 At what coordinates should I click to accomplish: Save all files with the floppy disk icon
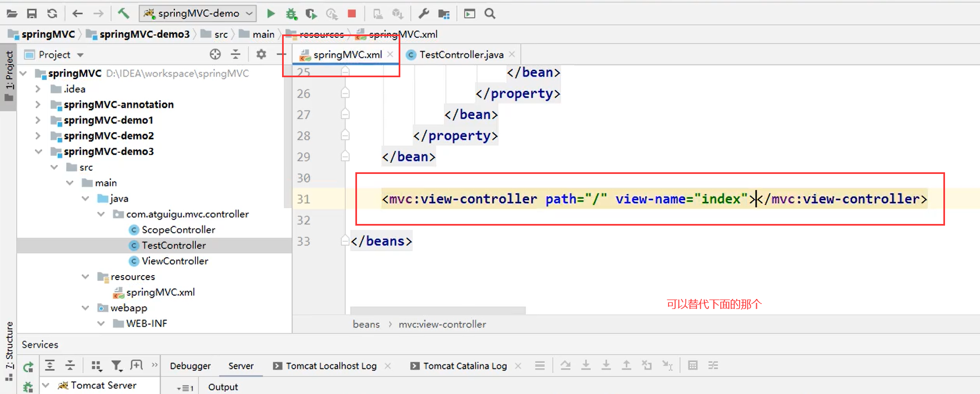tap(32, 13)
